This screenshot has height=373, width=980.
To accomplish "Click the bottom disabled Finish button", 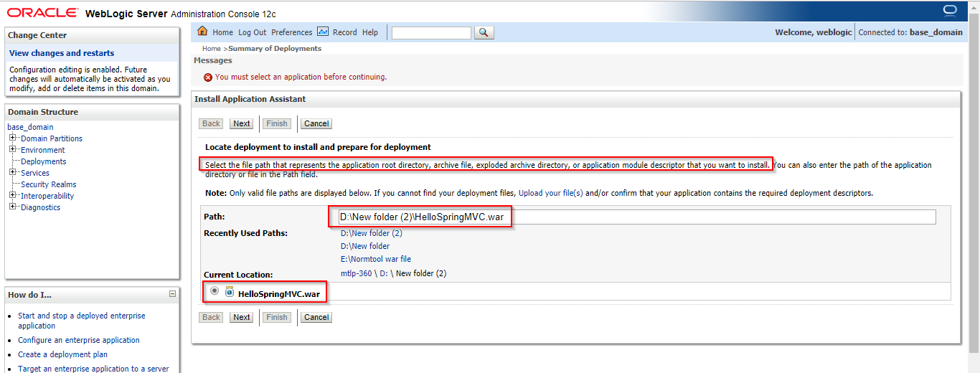I will pyautogui.click(x=277, y=317).
